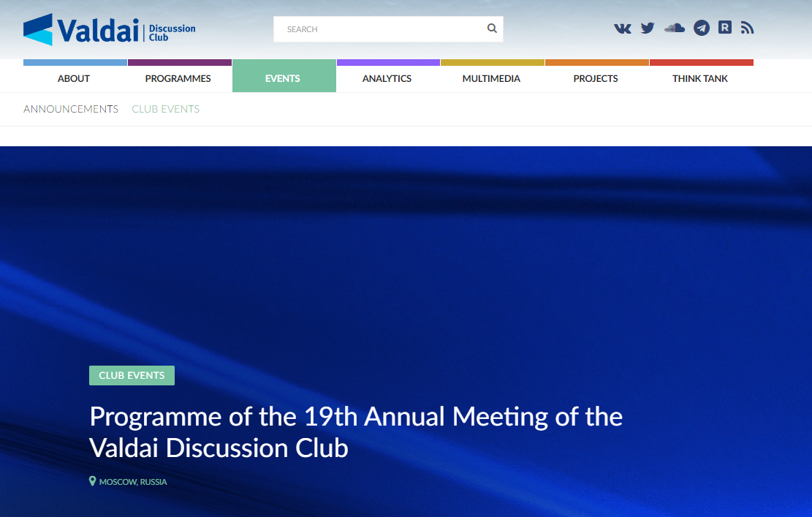Open the Twitter bird icon
The image size is (812, 517).
click(x=648, y=29)
